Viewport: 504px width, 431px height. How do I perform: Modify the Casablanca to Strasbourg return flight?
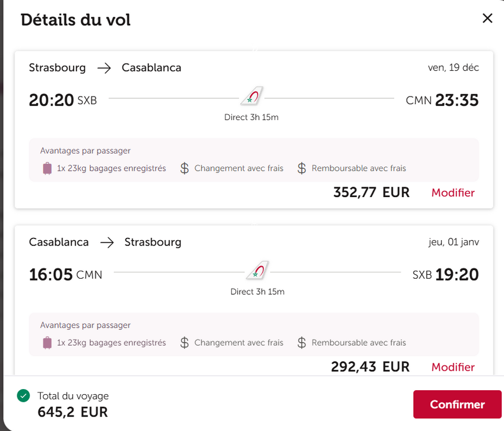pyautogui.click(x=453, y=367)
